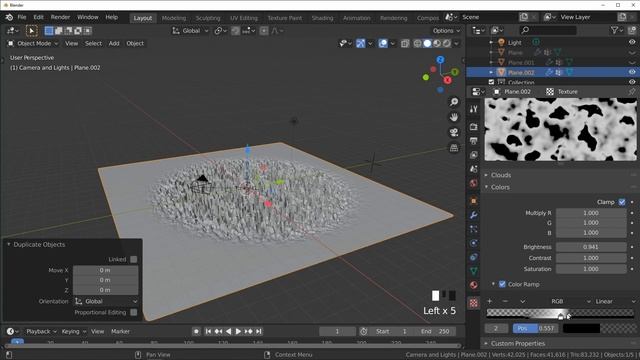640x360 pixels.
Task: Open the Playback menu
Action: (40, 331)
